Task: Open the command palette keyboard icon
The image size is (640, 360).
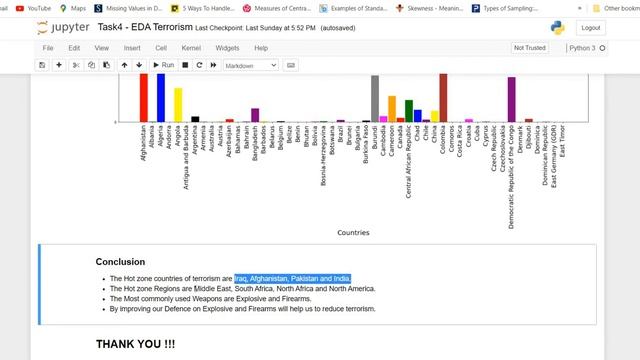Action: (x=291, y=65)
